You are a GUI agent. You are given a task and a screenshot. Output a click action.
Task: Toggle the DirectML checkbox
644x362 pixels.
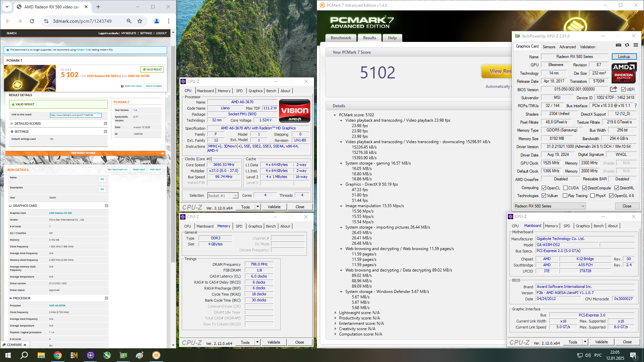[x=616, y=188]
